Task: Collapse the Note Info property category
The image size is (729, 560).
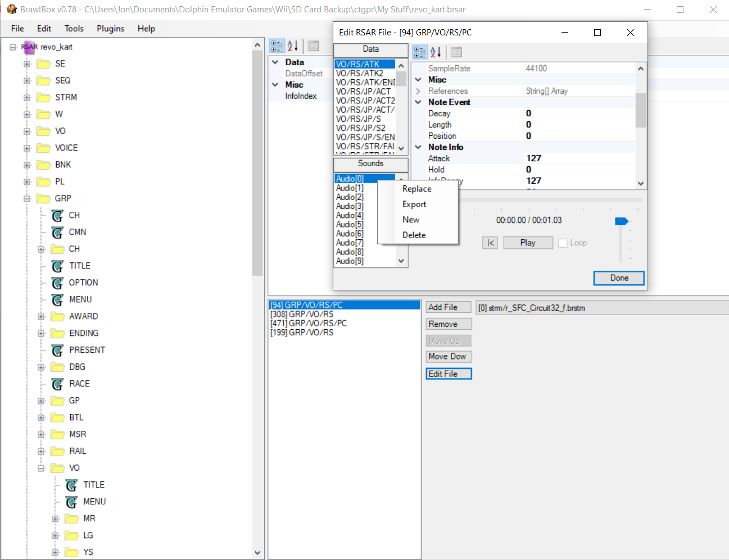Action: pos(418,147)
